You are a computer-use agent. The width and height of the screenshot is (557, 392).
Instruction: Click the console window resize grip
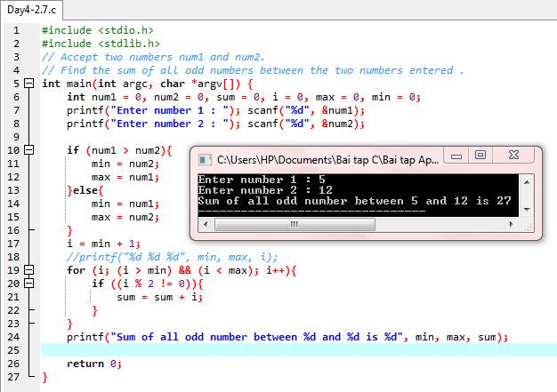coord(528,227)
